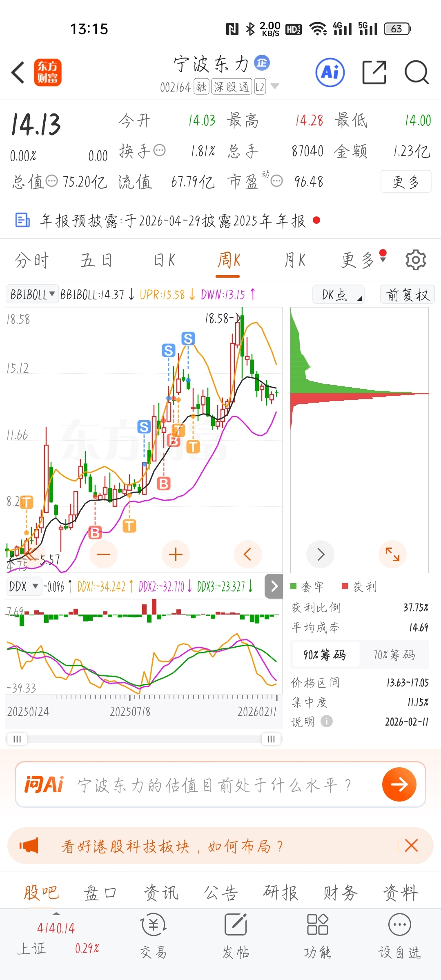Open 财务 finance tab
This screenshot has height=980, width=441.
click(x=341, y=892)
